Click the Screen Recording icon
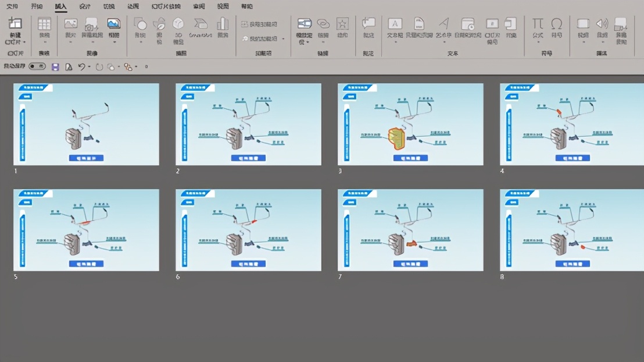The height and width of the screenshot is (362, 644). pyautogui.click(x=621, y=24)
